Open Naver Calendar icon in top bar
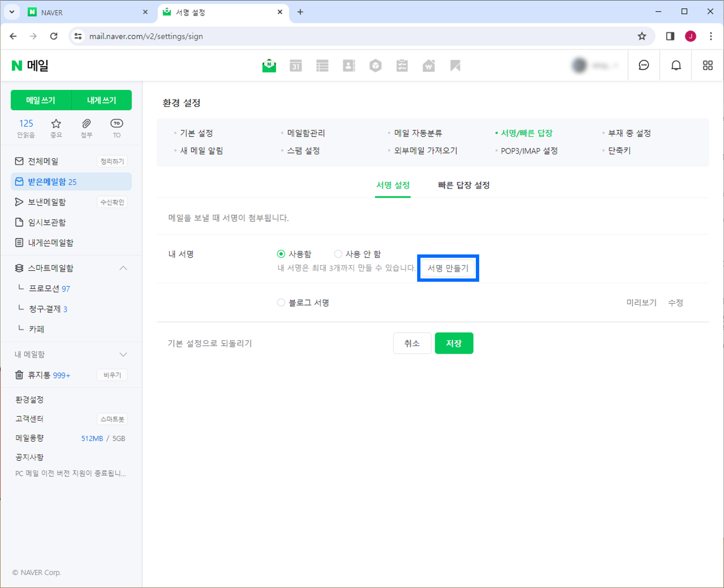724x588 pixels. point(296,66)
